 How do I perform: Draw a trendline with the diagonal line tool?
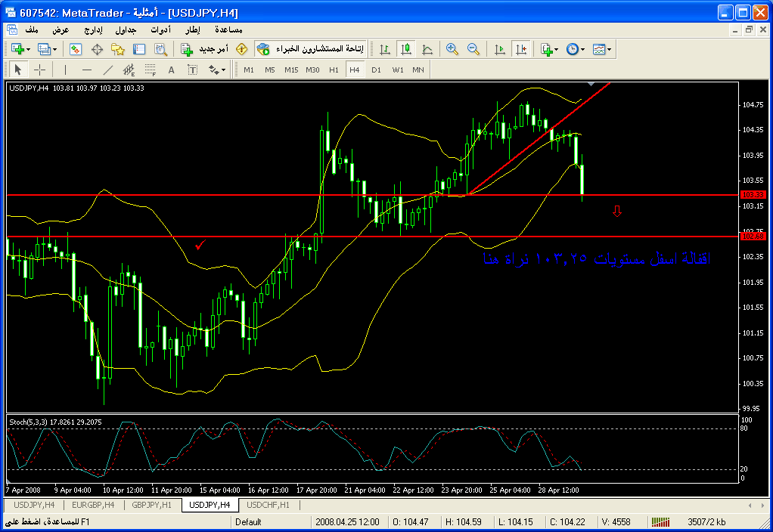[107, 70]
